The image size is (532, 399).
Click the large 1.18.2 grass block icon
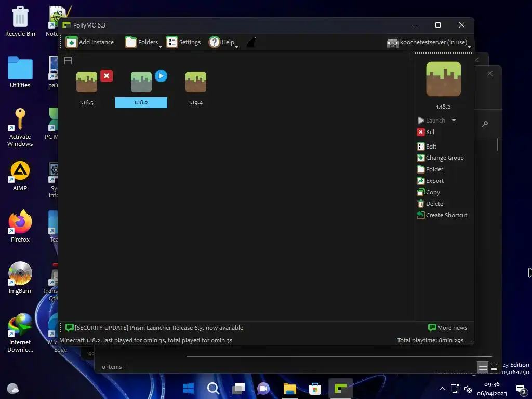click(x=444, y=79)
